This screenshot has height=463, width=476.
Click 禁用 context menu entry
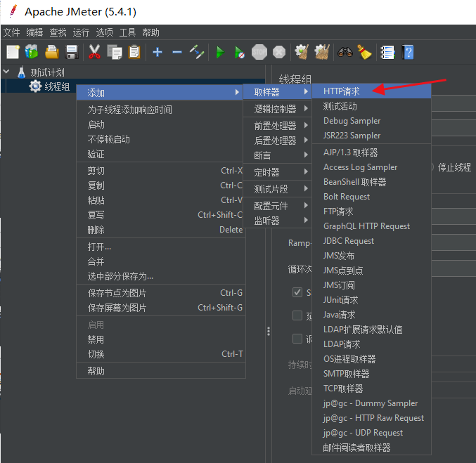161,339
